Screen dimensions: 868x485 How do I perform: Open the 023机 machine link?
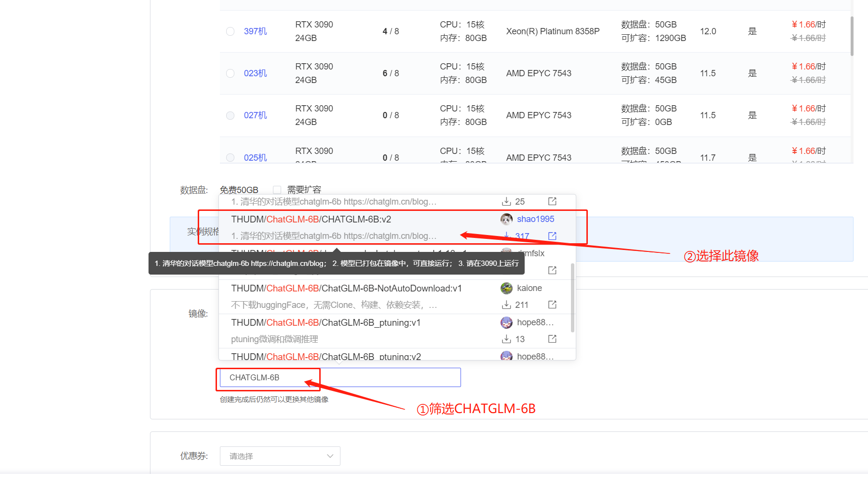coord(256,73)
